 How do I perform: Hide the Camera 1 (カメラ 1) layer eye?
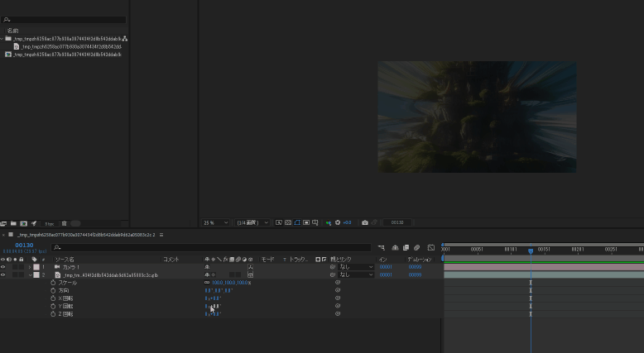coord(2,267)
